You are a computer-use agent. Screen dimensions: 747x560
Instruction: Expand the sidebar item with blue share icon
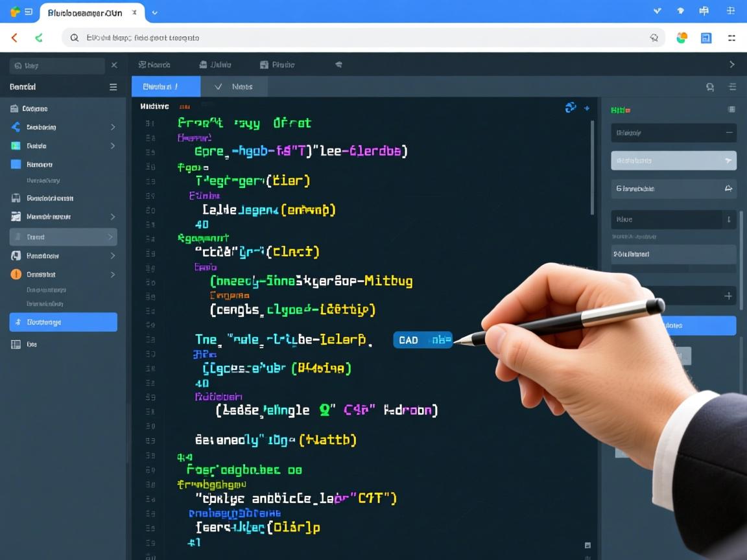point(112,127)
